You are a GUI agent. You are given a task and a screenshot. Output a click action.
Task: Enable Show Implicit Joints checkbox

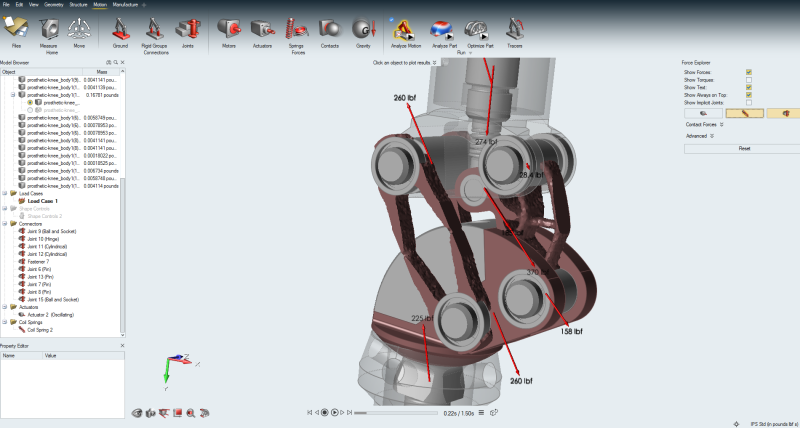click(x=748, y=103)
